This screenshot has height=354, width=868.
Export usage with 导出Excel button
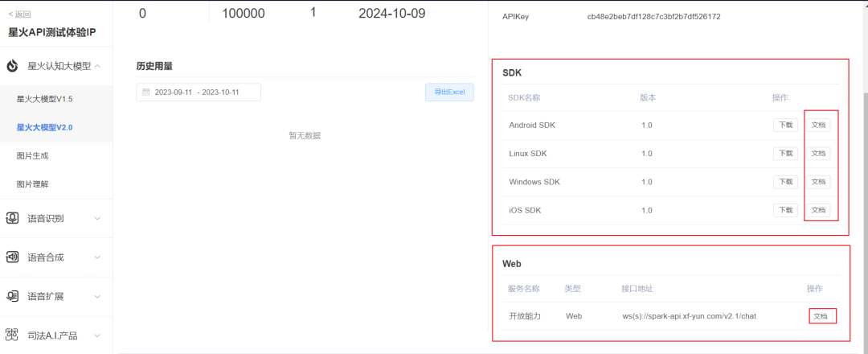(449, 92)
